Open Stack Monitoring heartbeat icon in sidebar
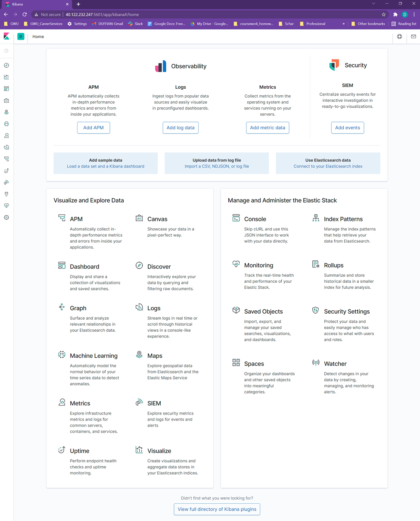Image resolution: width=420 pixels, height=521 pixels. [x=6, y=206]
